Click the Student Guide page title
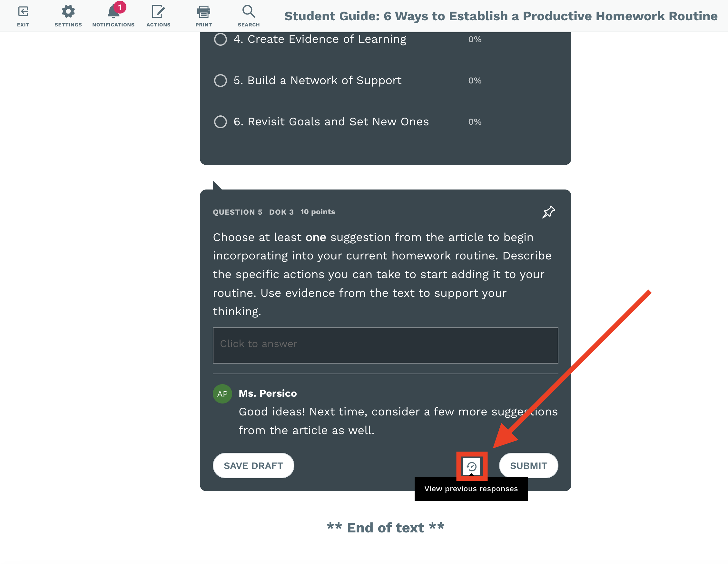728x564 pixels. 501,16
